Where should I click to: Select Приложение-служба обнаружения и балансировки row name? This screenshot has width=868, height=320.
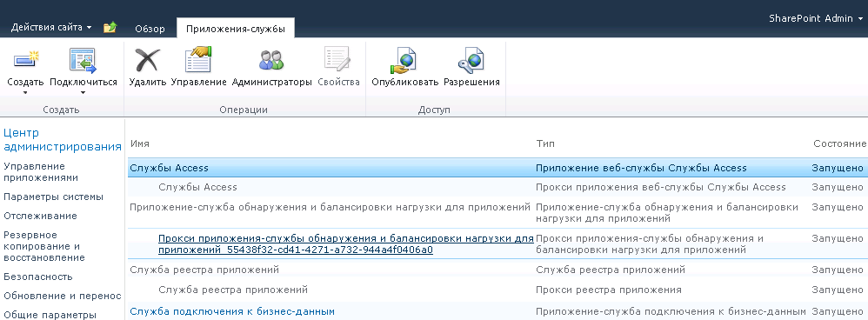tap(330, 207)
